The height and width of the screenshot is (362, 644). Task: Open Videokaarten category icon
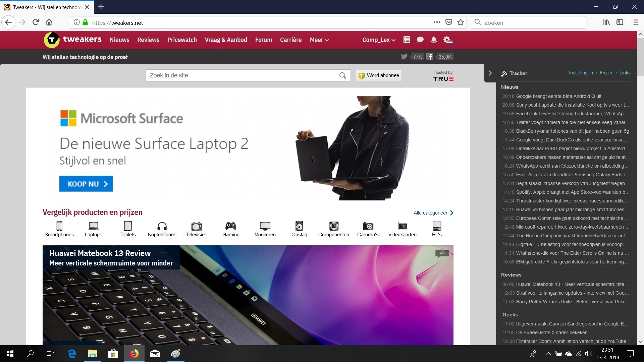pyautogui.click(x=402, y=226)
